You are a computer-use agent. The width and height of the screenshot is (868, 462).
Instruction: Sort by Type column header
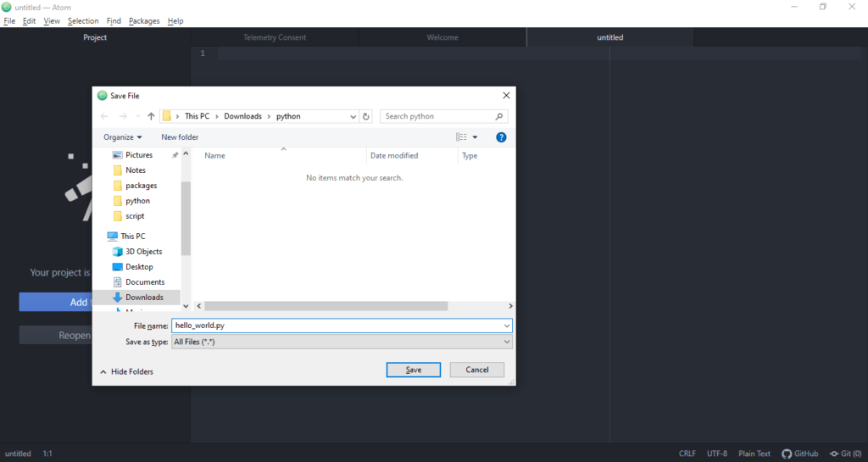coord(470,155)
